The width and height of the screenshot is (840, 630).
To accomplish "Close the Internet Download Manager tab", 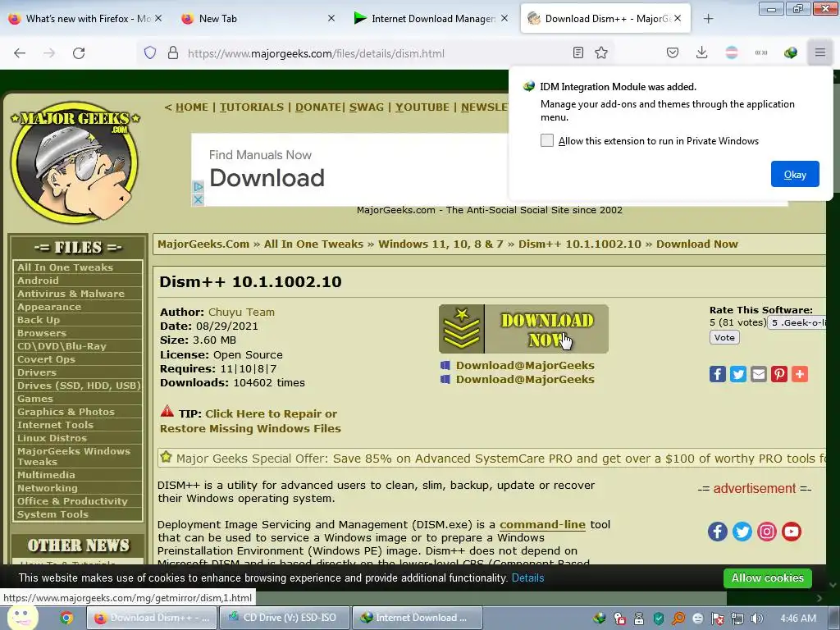I will coord(504,18).
